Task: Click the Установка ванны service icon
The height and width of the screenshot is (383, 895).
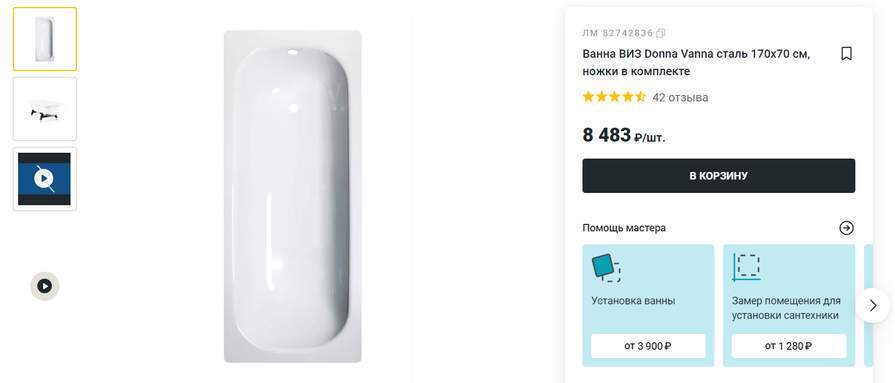Action: pos(606,268)
